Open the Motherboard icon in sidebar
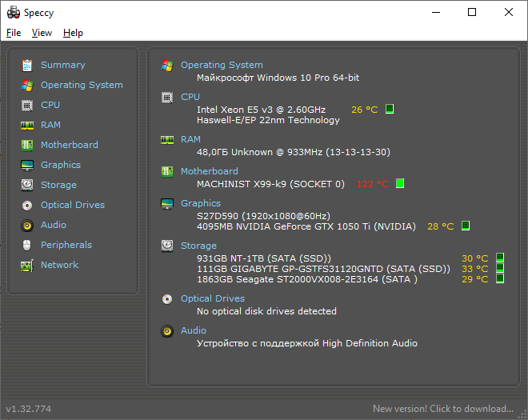This screenshot has width=528, height=420. point(27,145)
